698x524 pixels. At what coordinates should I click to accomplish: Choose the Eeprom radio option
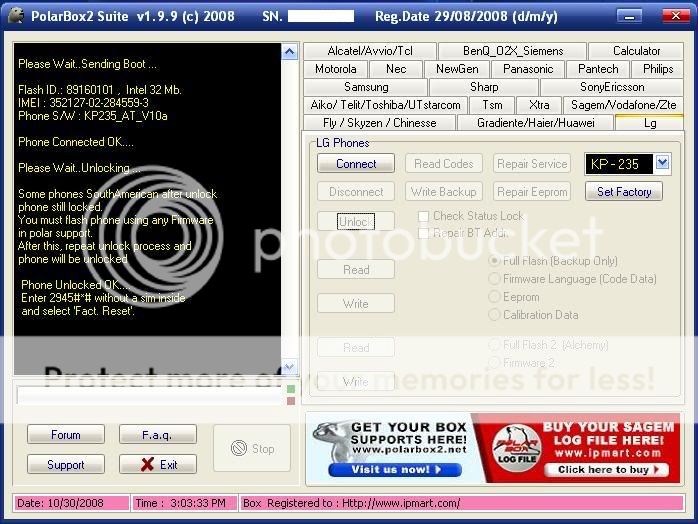click(x=494, y=297)
